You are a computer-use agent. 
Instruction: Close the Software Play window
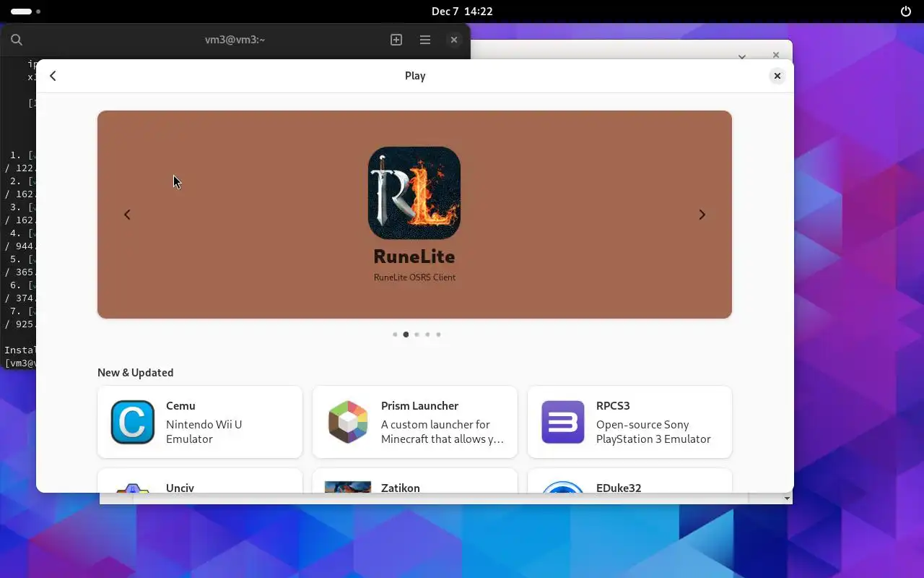pyautogui.click(x=777, y=76)
